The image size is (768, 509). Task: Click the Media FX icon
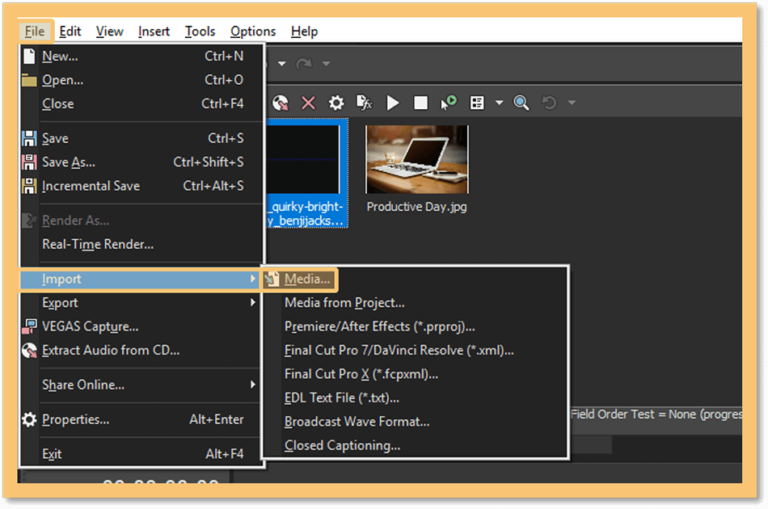364,103
